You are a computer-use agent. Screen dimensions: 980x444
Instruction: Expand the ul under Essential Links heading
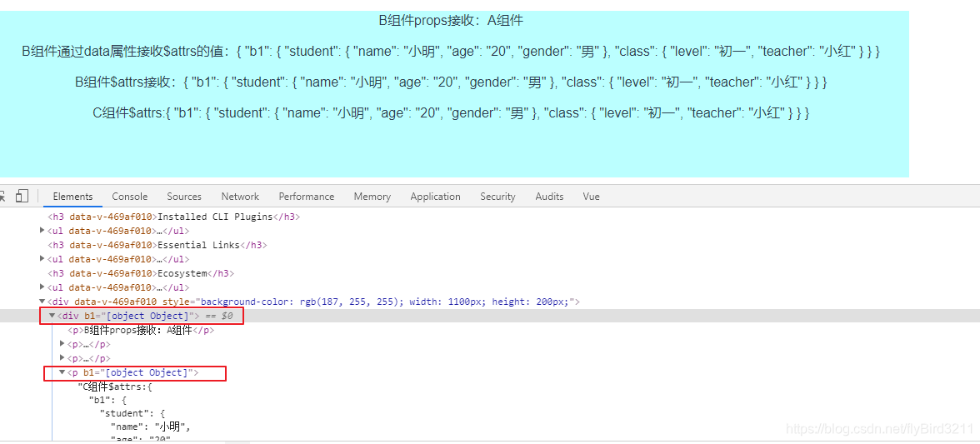point(42,258)
